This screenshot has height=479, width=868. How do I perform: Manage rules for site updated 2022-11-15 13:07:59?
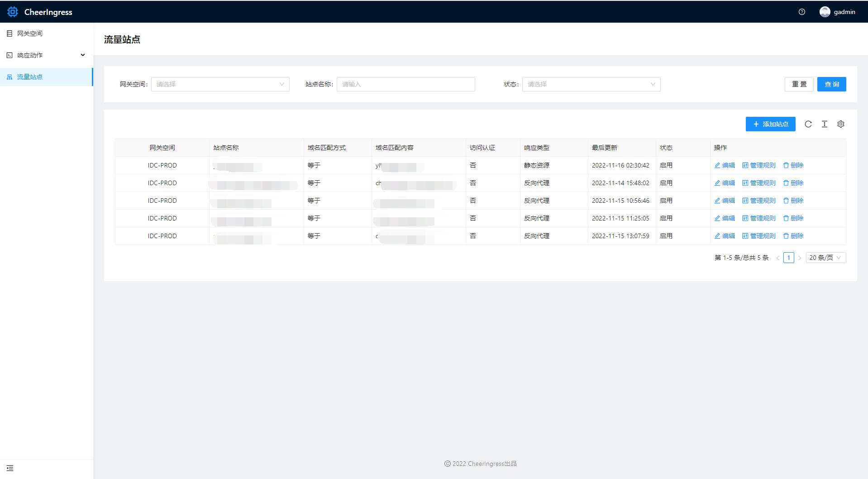pyautogui.click(x=759, y=236)
